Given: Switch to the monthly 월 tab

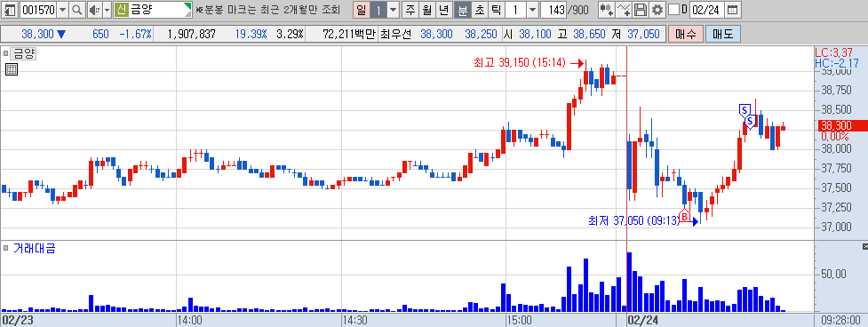Looking at the screenshot, I should point(426,10).
